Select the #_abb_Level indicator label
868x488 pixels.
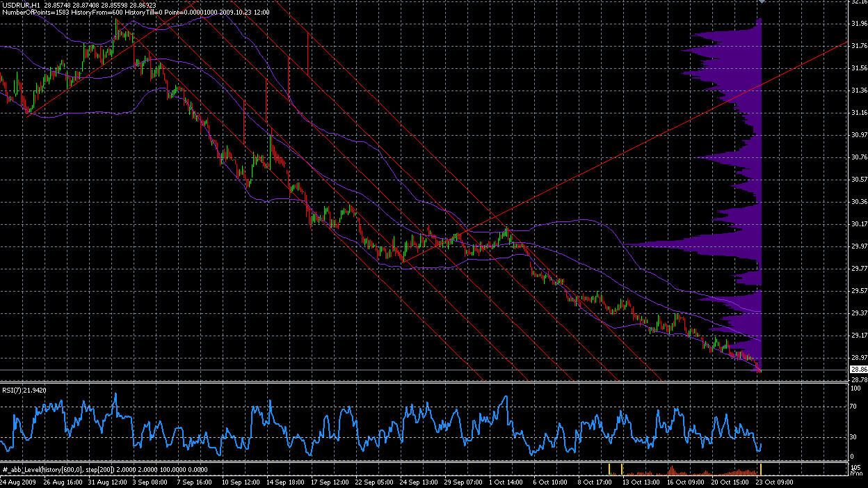click(x=97, y=470)
